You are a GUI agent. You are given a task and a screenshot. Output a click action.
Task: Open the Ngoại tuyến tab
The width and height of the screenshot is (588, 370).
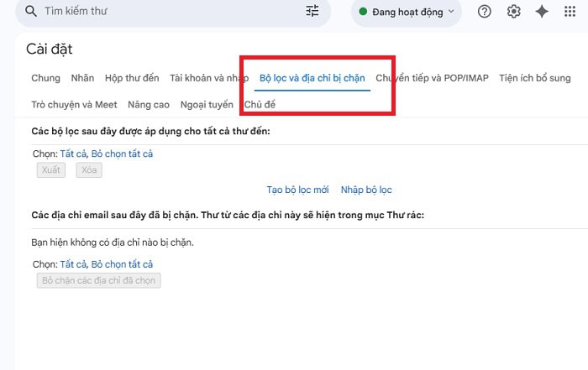207,105
